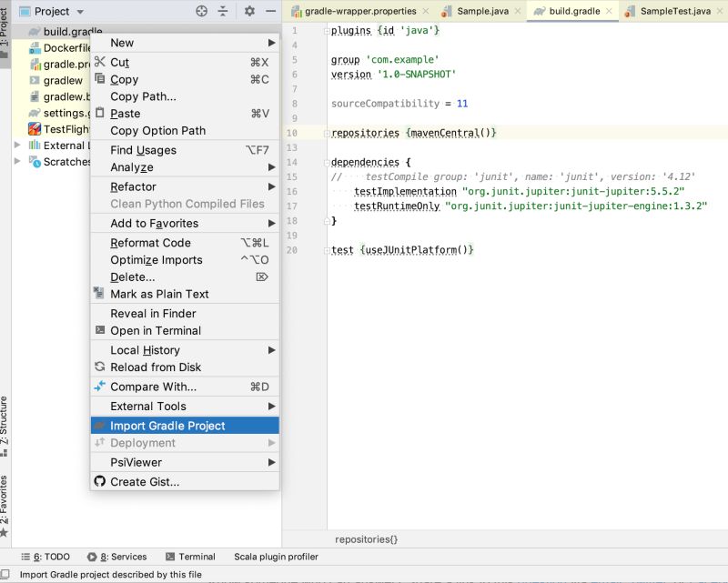Click the Gradle elephant icon on build.gradle
Viewport: 728px width, 583px height.
(32, 31)
